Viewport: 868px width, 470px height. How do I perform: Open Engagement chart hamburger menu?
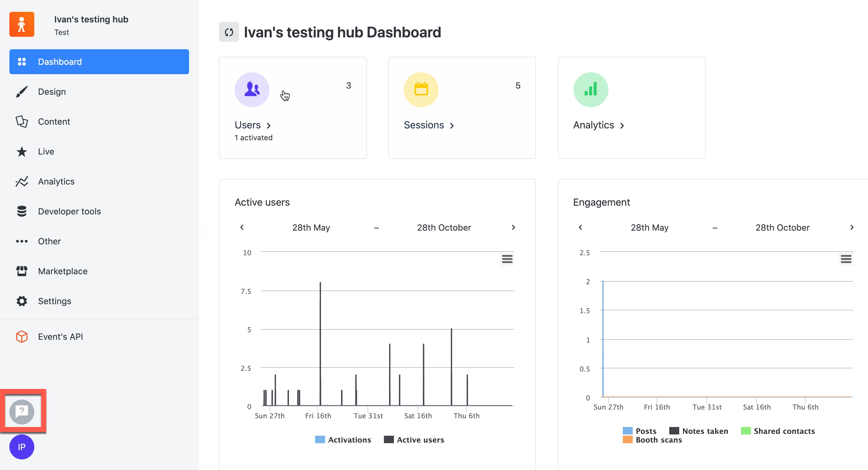[846, 259]
